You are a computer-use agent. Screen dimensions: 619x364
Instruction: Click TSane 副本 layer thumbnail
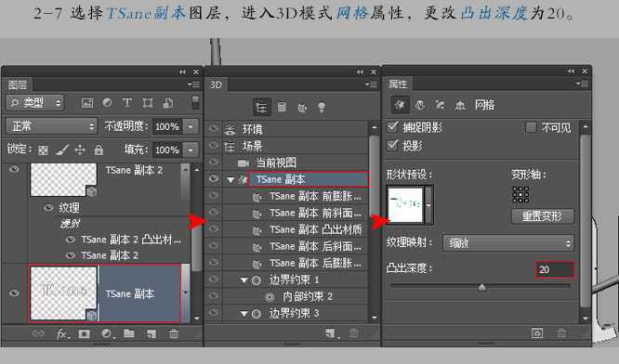pyautogui.click(x=63, y=293)
